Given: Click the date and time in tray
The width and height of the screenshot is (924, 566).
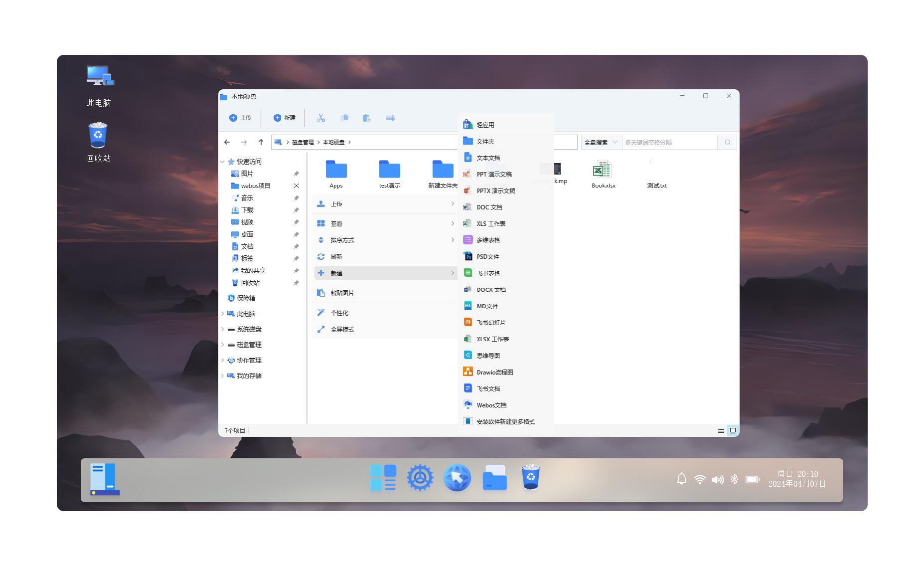Looking at the screenshot, I should pos(797,479).
